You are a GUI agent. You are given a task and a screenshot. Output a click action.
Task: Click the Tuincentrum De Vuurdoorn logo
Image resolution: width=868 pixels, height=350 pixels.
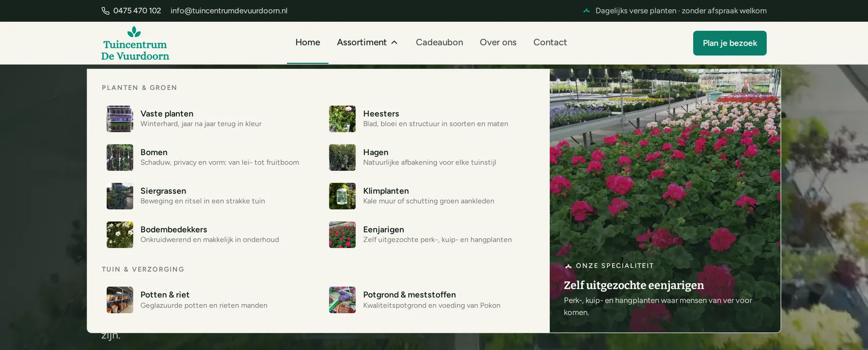(x=135, y=43)
